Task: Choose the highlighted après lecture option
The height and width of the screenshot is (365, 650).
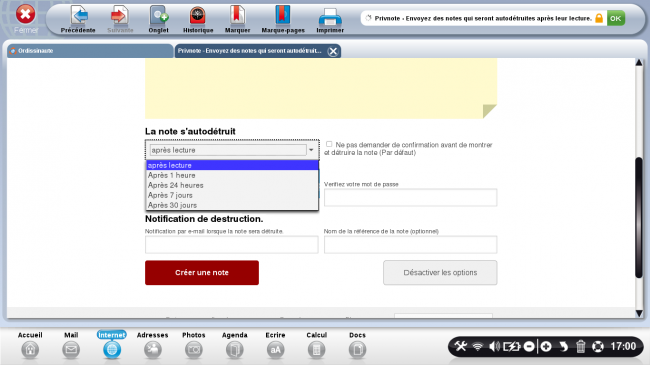Action: (x=232, y=165)
